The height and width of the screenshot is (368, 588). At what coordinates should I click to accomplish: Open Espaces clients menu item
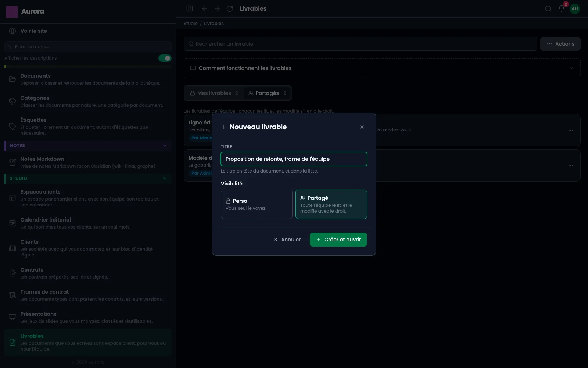pos(88,198)
